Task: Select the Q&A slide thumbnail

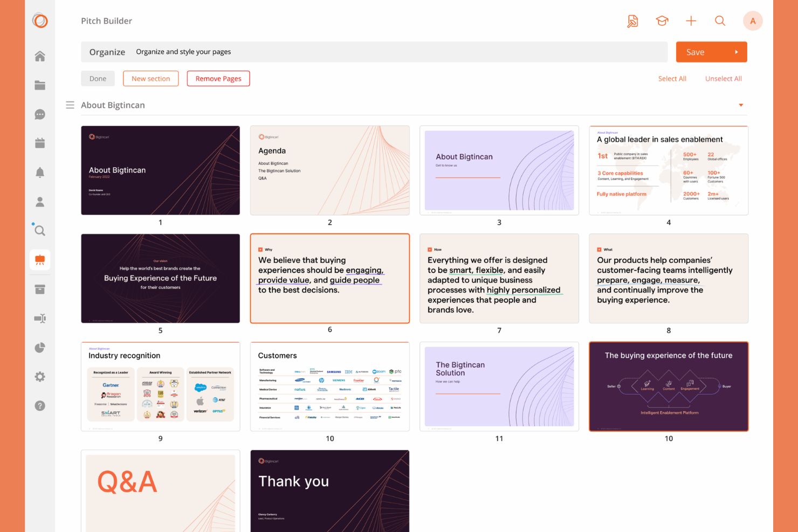Action: click(160, 491)
